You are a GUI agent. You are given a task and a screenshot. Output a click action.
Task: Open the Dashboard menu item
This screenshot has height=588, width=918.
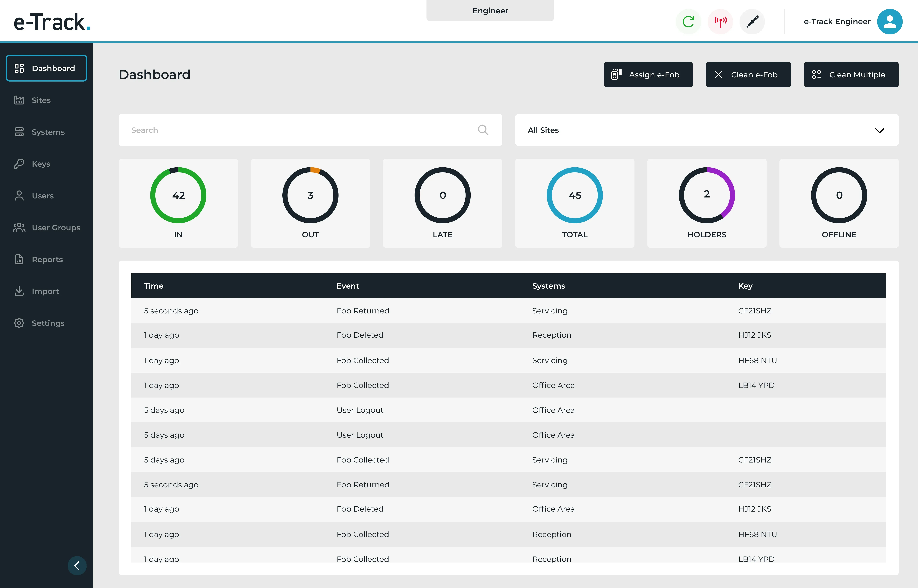coord(47,68)
